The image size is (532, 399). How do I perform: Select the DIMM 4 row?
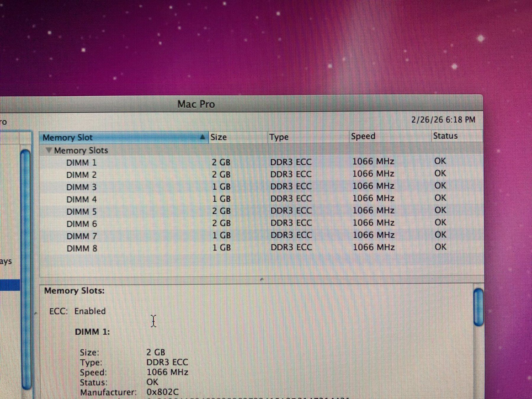(x=261, y=199)
